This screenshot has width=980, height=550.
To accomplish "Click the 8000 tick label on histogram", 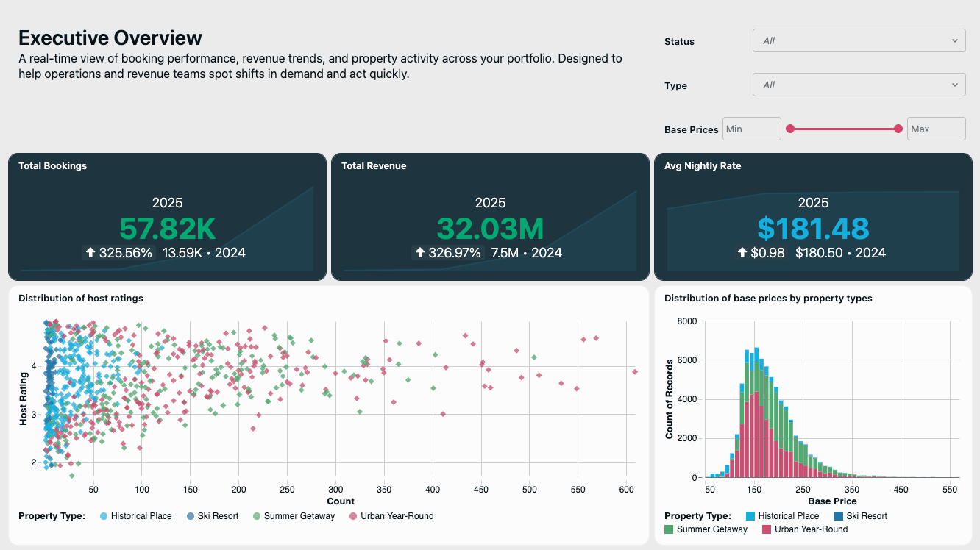I will click(x=686, y=321).
